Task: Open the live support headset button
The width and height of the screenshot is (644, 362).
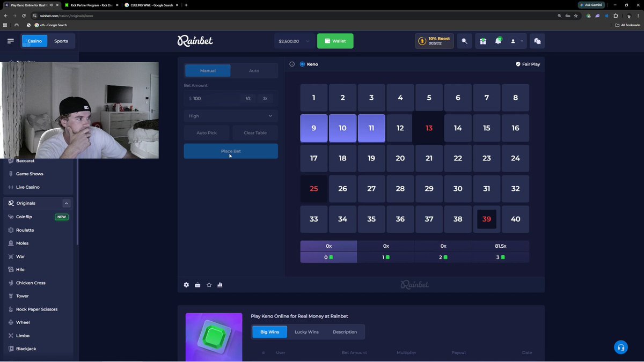Action: [620, 347]
